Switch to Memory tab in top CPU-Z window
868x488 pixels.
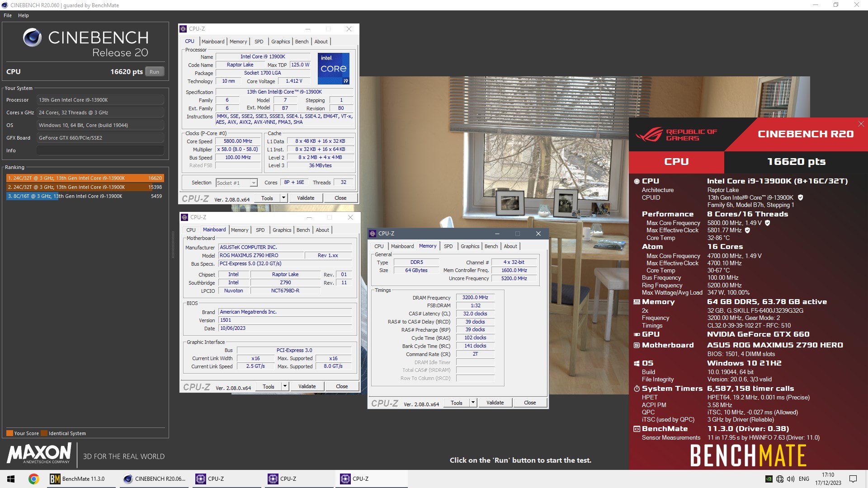238,42
